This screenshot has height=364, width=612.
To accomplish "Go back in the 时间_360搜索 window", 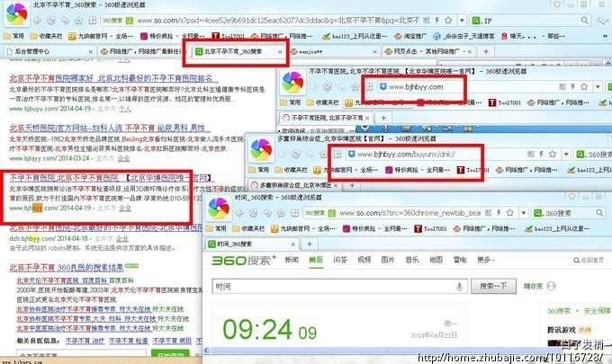I will pos(239,213).
